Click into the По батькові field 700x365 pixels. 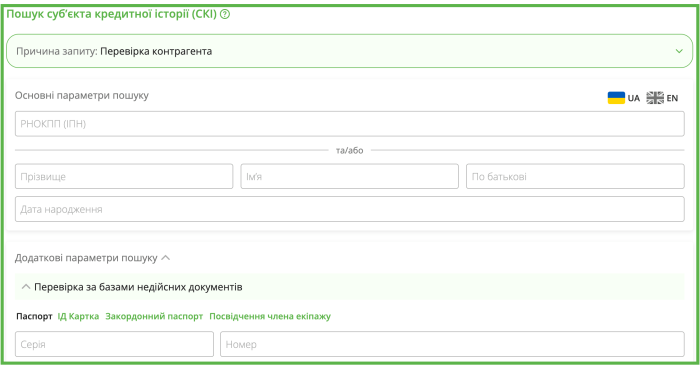pos(575,176)
